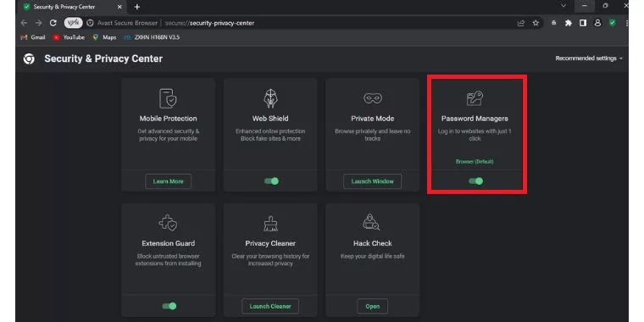This screenshot has width=644, height=322.
Task: Click the Extension Guard puzzle icon
Action: pyautogui.click(x=168, y=223)
